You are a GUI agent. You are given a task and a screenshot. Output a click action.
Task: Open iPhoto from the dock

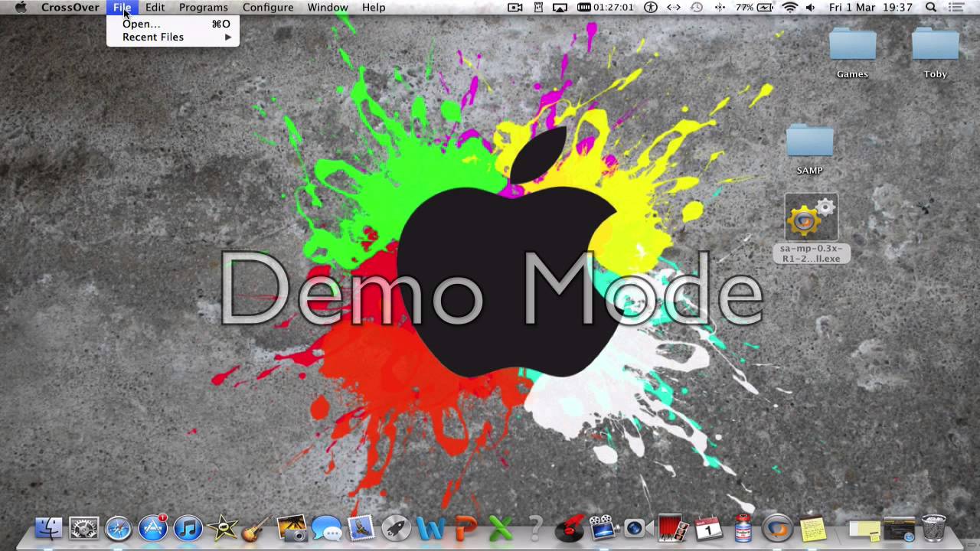click(x=292, y=528)
